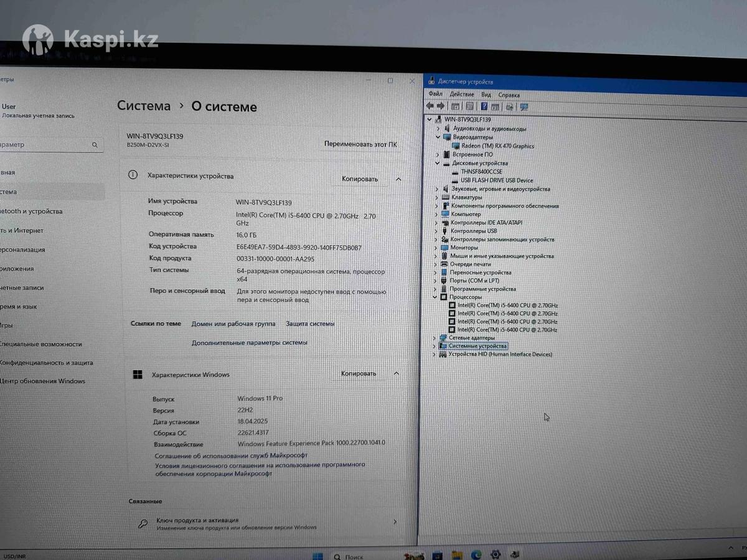Collapse the Процессоры node
The width and height of the screenshot is (747, 560).
pyautogui.click(x=436, y=297)
